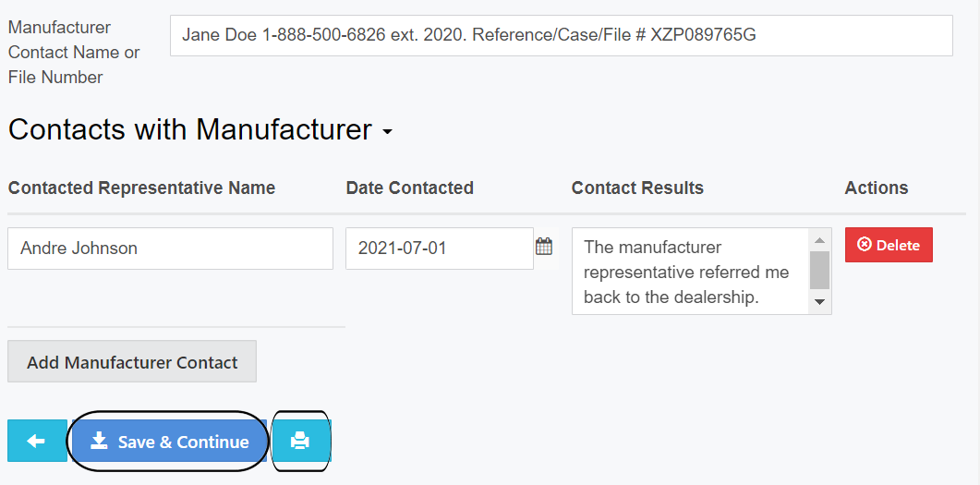Click down arrow in Contact Results scrollbar
Image resolution: width=980 pixels, height=485 pixels.
point(819,302)
